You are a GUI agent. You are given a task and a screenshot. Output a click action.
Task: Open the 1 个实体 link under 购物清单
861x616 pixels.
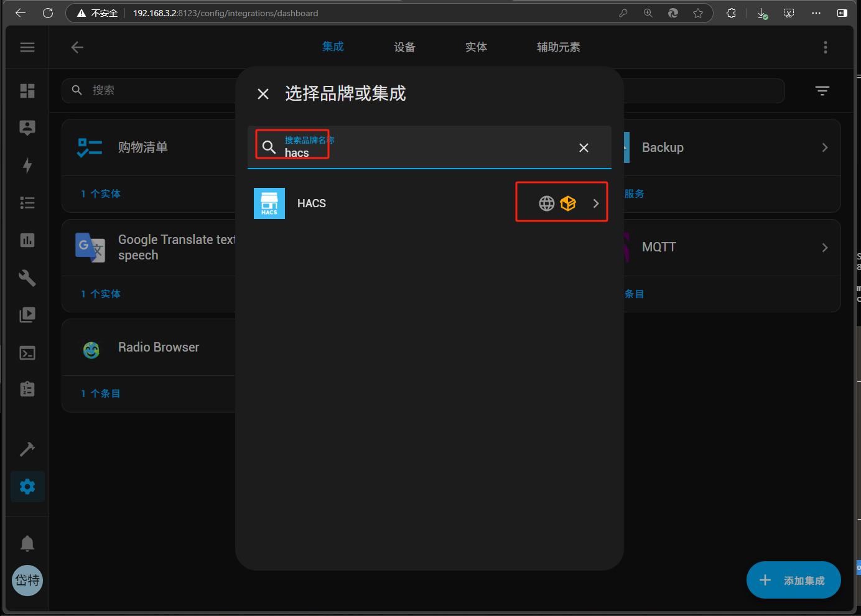[x=101, y=194]
